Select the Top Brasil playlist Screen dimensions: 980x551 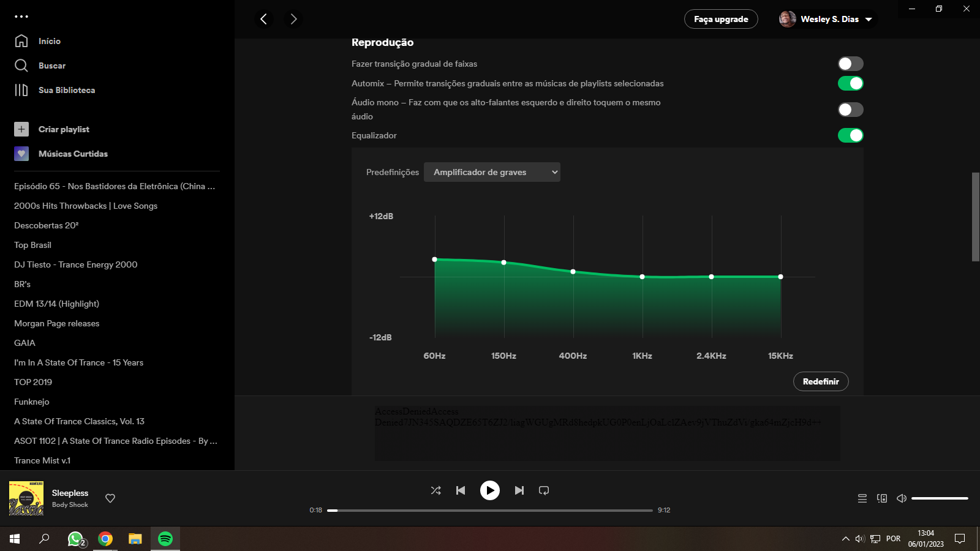click(x=32, y=245)
